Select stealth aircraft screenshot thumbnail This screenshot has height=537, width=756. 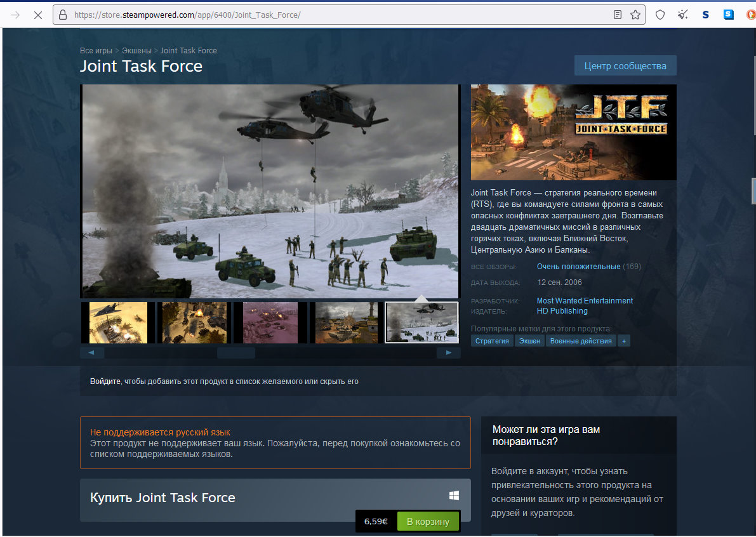point(118,322)
